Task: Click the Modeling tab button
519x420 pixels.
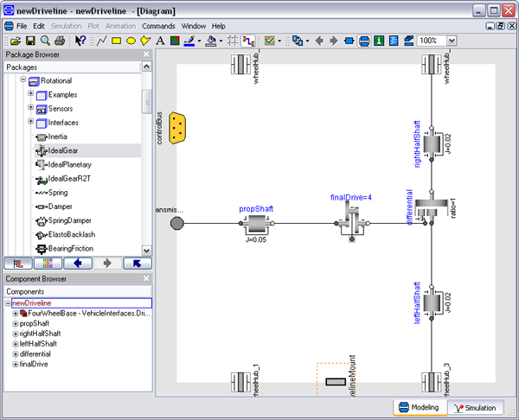Action: click(418, 408)
